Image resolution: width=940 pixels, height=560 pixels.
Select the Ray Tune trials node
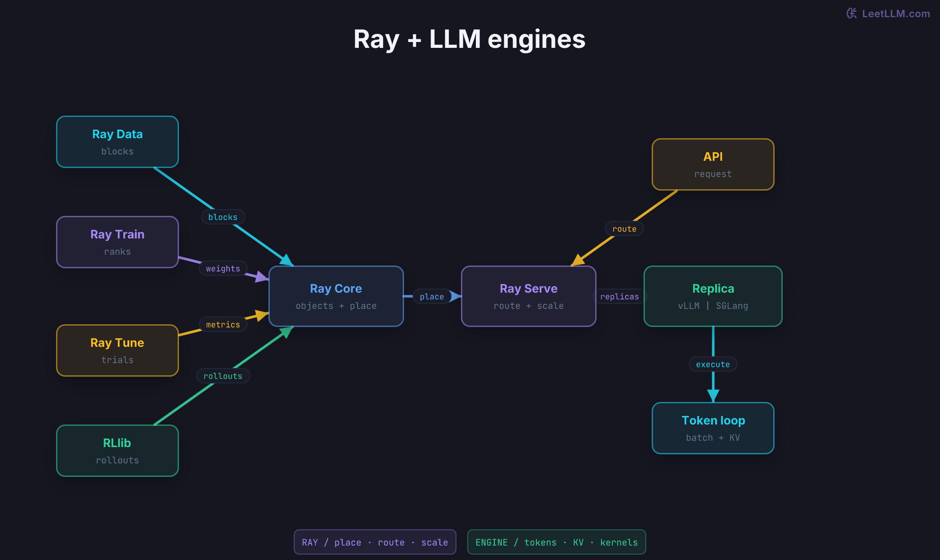pos(117,350)
